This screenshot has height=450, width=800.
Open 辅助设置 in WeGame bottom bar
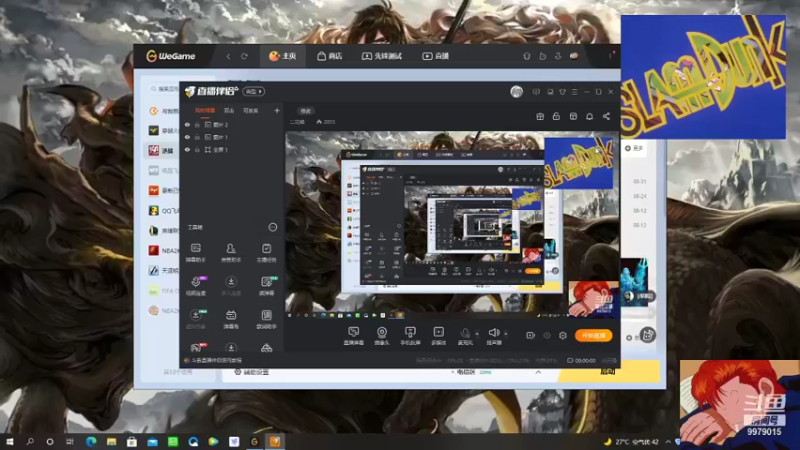click(251, 372)
